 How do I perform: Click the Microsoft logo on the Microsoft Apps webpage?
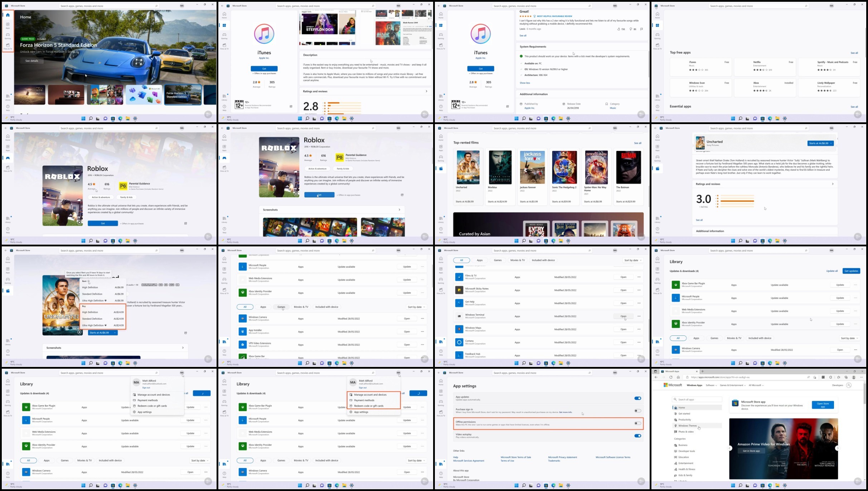(x=673, y=385)
